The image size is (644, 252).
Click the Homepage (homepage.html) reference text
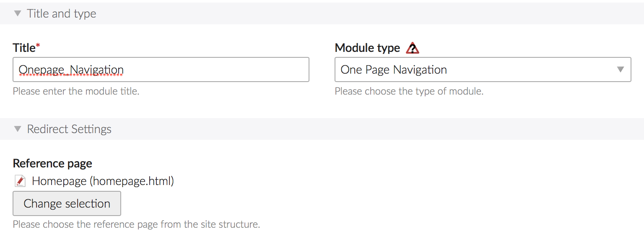[x=103, y=181]
